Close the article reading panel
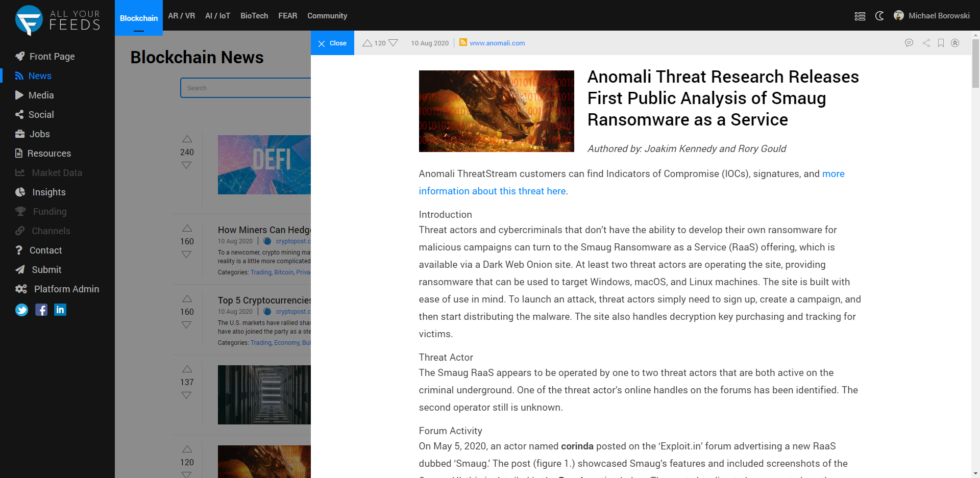The image size is (980, 478). pyautogui.click(x=332, y=43)
